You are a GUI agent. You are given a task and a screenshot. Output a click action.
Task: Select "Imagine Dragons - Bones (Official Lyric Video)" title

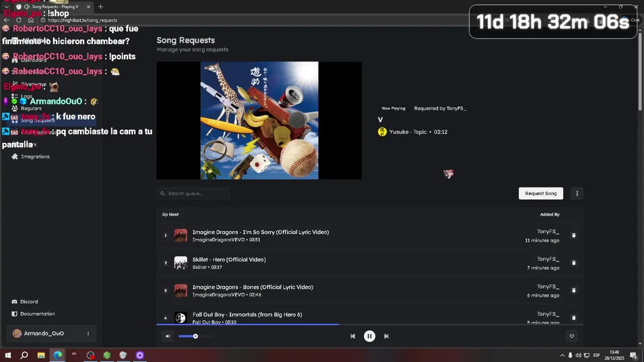point(253,287)
